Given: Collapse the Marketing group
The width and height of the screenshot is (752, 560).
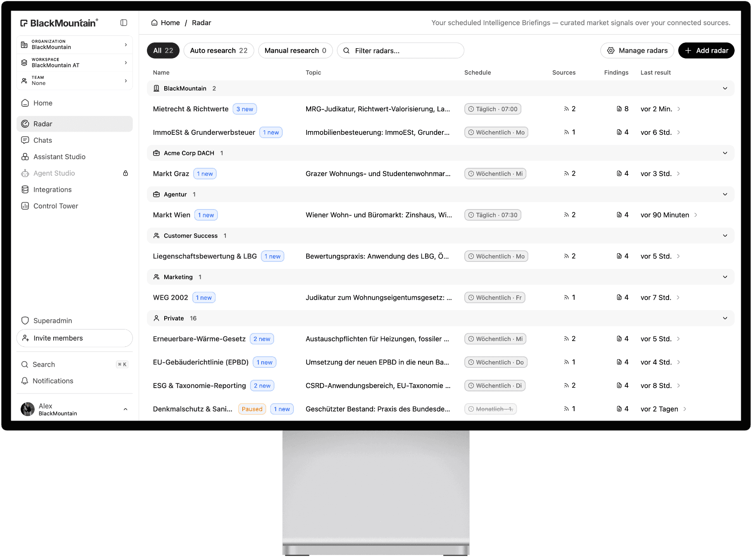Looking at the screenshot, I should tap(725, 277).
